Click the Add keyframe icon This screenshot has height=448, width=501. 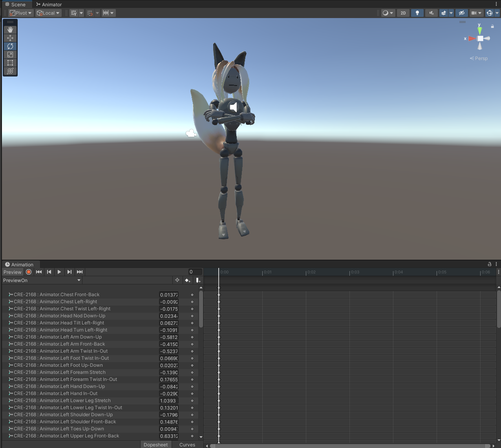[x=188, y=280]
